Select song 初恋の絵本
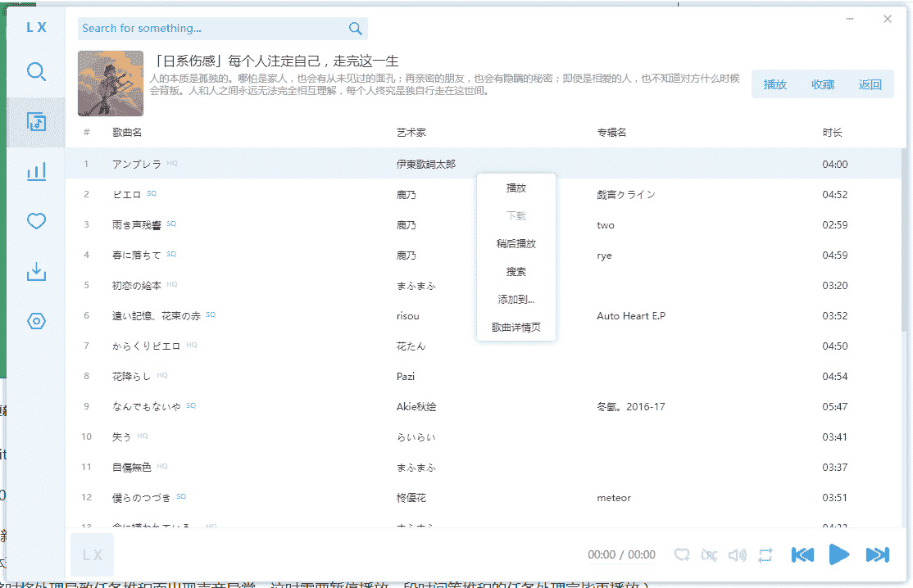 (136, 286)
